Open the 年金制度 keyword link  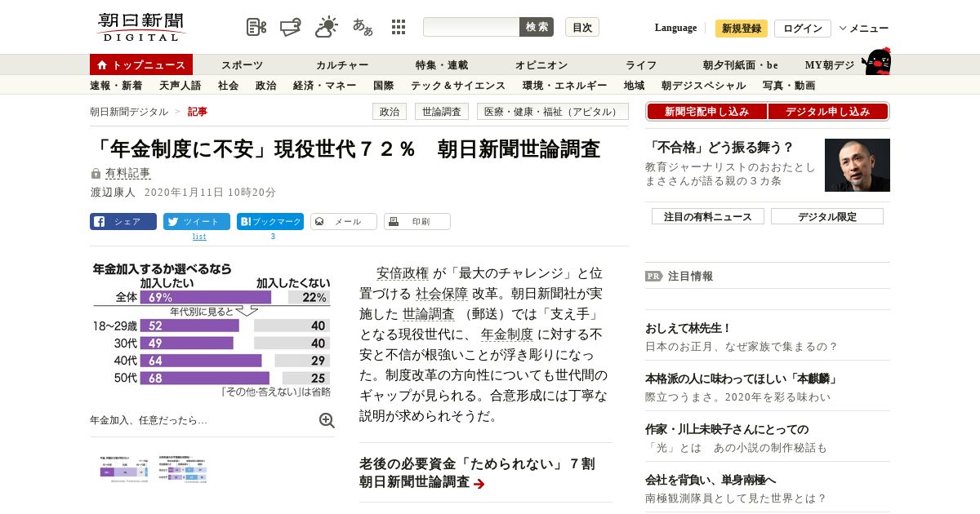507,335
